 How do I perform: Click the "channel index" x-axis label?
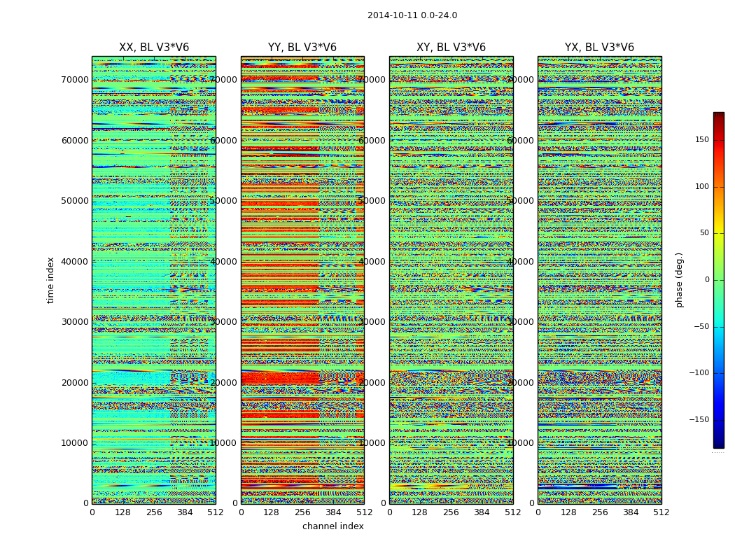[332, 526]
